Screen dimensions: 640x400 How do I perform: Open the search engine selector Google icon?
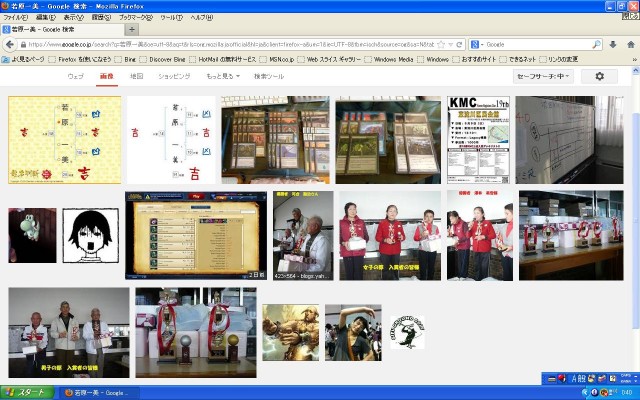tap(475, 44)
